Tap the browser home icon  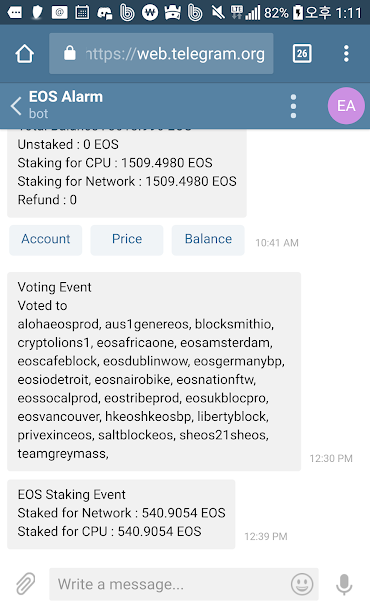(25, 54)
